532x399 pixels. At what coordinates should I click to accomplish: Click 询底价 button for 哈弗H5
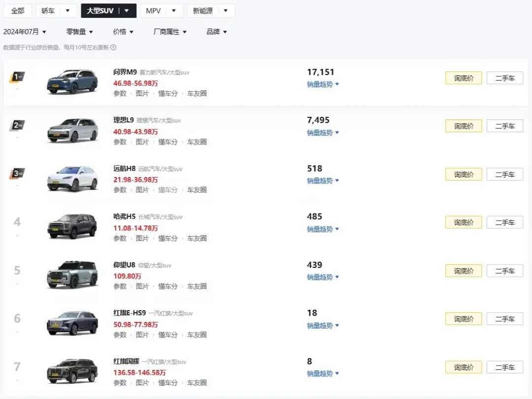click(x=464, y=222)
